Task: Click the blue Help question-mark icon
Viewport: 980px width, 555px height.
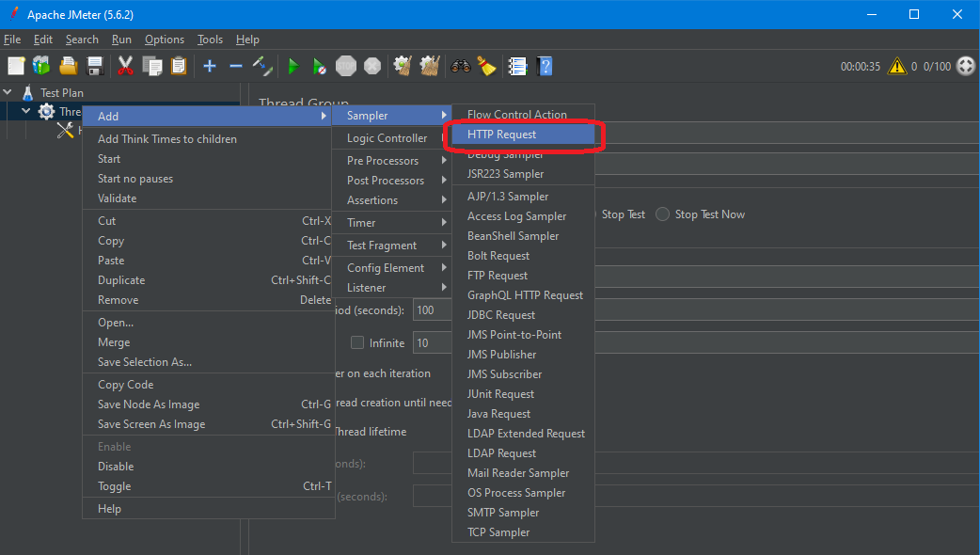Action: 545,66
